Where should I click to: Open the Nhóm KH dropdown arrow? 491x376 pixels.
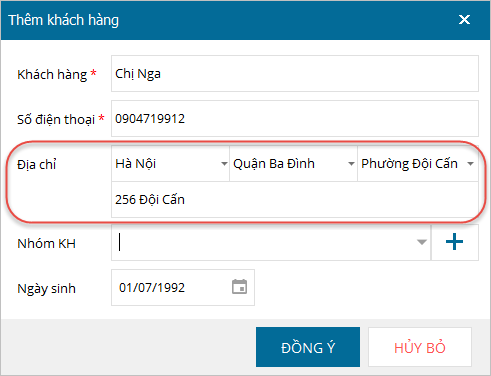coord(422,242)
